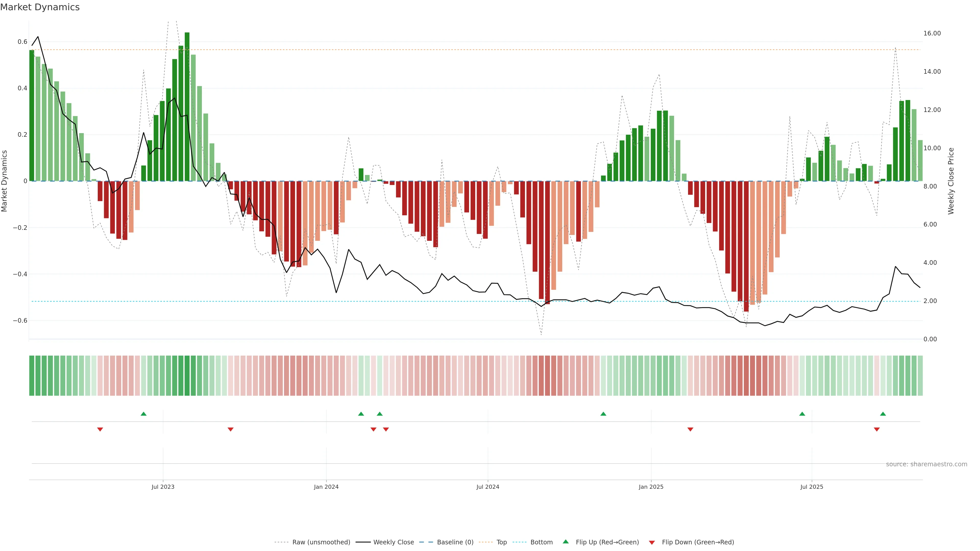Click the flip-up marker nearest Jan 2025
Viewport: 980px width, 551px height.
pos(603,414)
